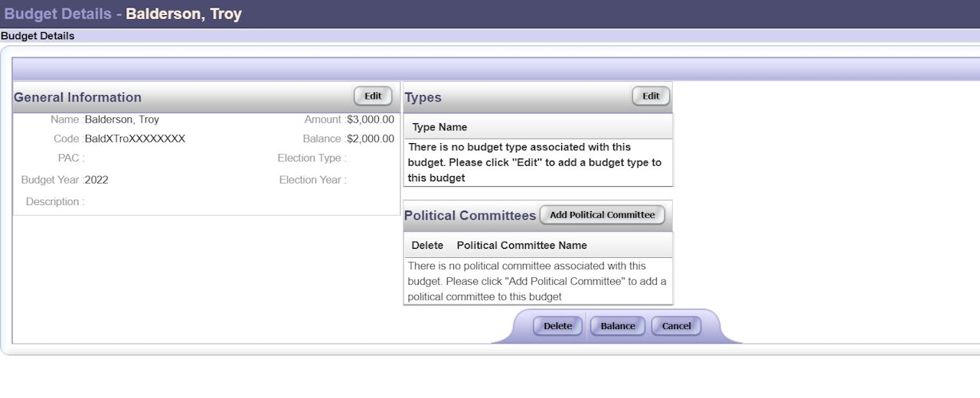Click the code value BaldXTroXXXXXXXX
The image size is (980, 398).
pyautogui.click(x=135, y=139)
